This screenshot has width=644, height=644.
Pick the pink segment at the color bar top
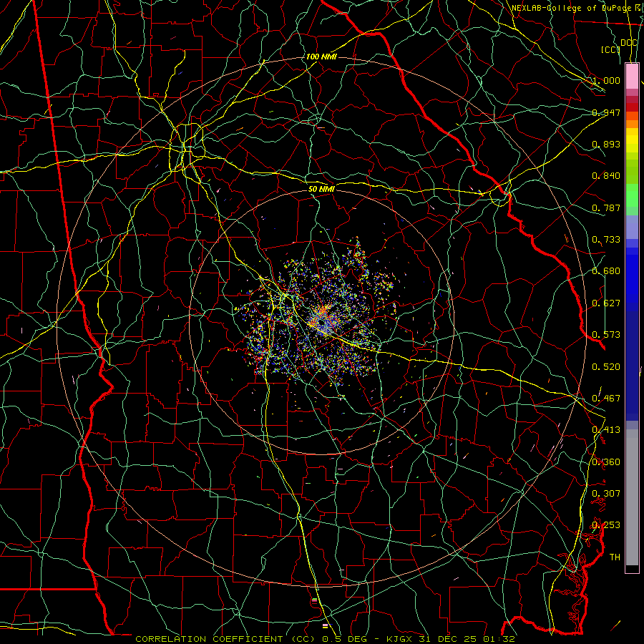[x=632, y=77]
